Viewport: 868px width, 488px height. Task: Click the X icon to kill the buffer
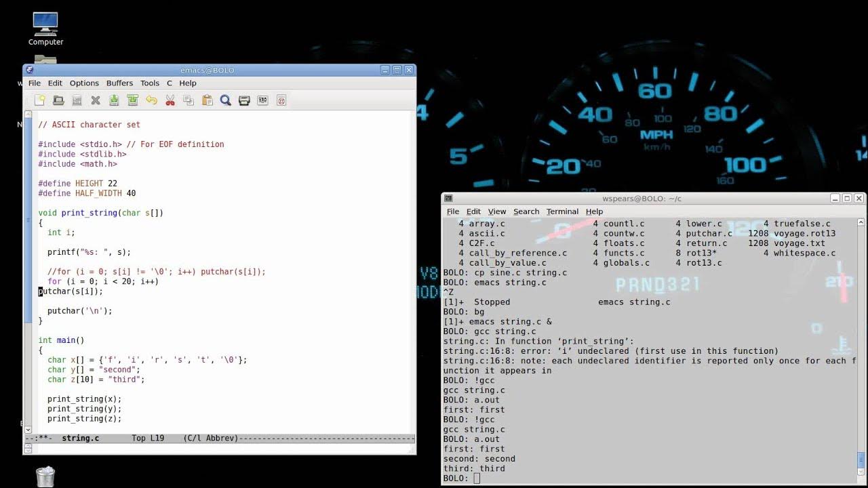point(96,100)
